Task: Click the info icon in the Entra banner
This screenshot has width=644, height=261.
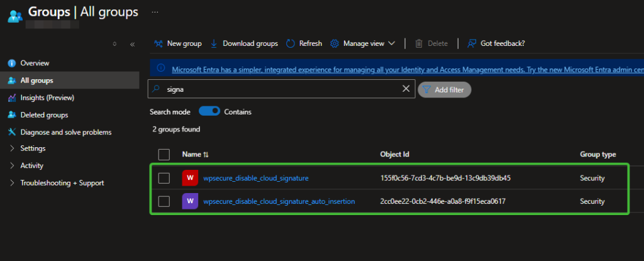Action: pos(160,68)
